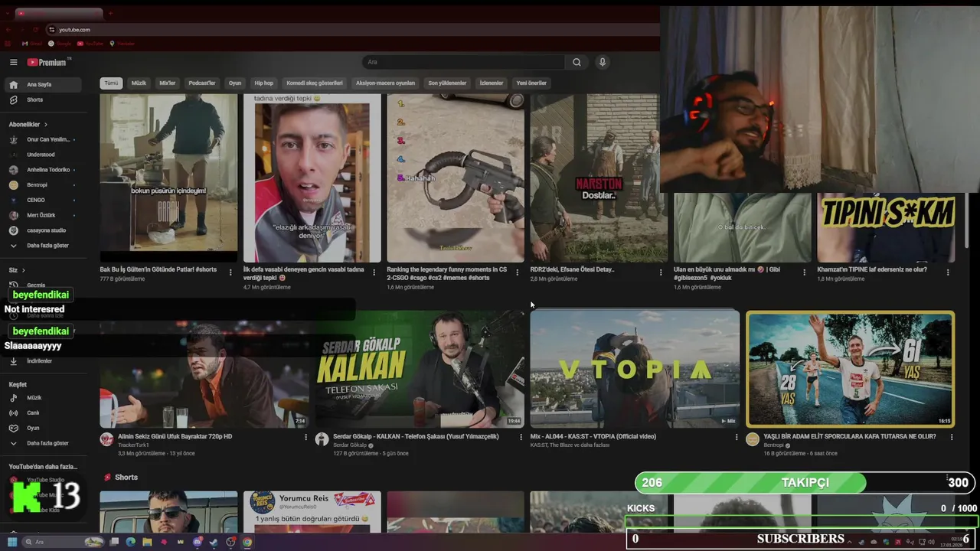This screenshot has height=551, width=980.
Task: Select 'Aksiyon-macera oyunları' filter chip
Action: (385, 83)
